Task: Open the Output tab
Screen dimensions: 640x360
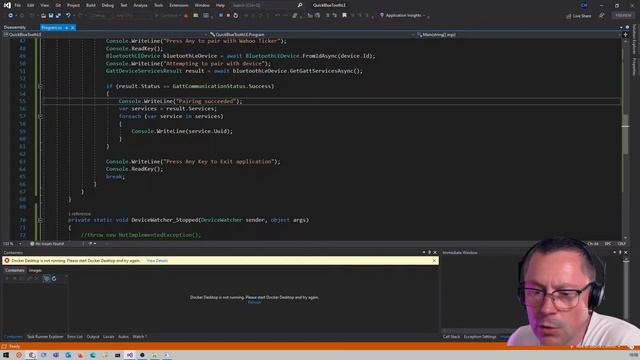Action: coord(93,337)
